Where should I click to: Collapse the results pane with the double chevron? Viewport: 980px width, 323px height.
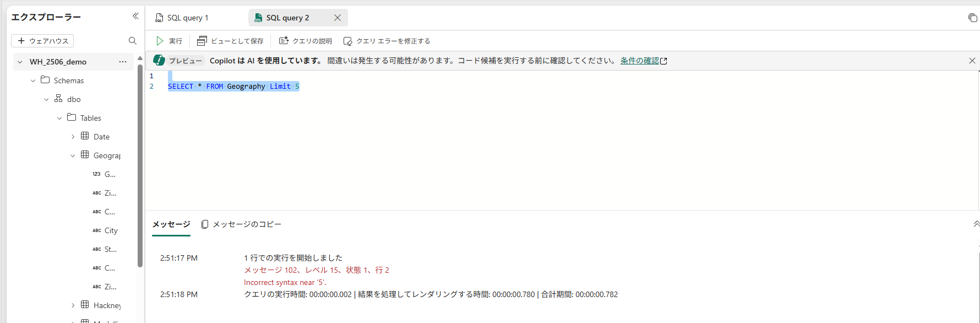976,224
